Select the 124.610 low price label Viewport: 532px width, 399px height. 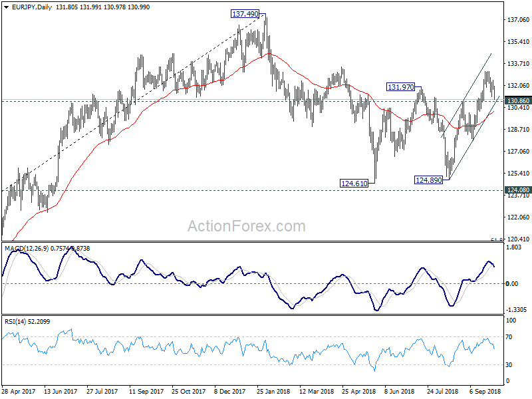[354, 184]
